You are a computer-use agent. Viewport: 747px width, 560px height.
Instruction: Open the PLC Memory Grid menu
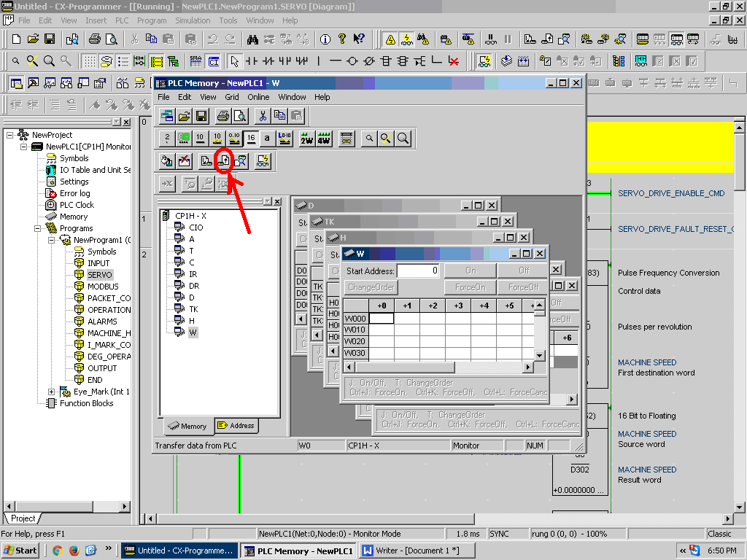tap(232, 97)
